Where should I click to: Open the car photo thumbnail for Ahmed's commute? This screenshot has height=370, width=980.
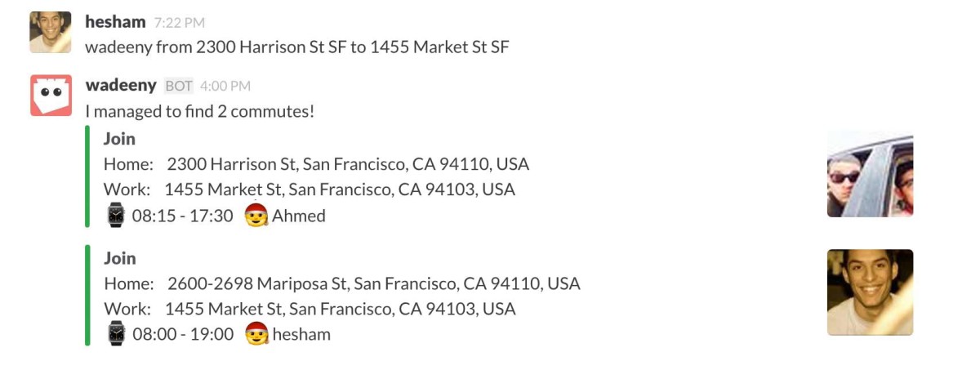coord(870,175)
